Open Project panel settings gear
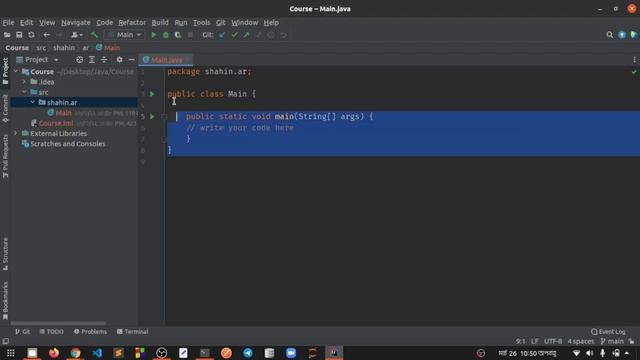Screen dimensions: 640x360 (119, 60)
